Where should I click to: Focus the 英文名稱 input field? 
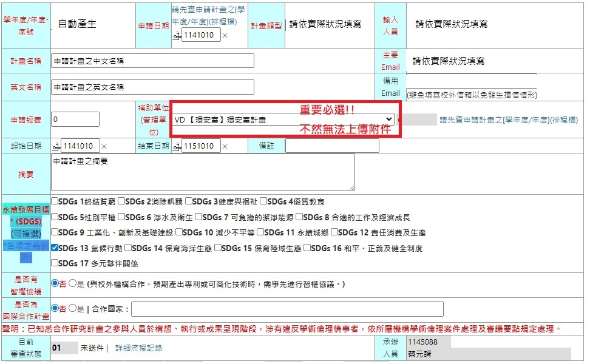tap(152, 87)
